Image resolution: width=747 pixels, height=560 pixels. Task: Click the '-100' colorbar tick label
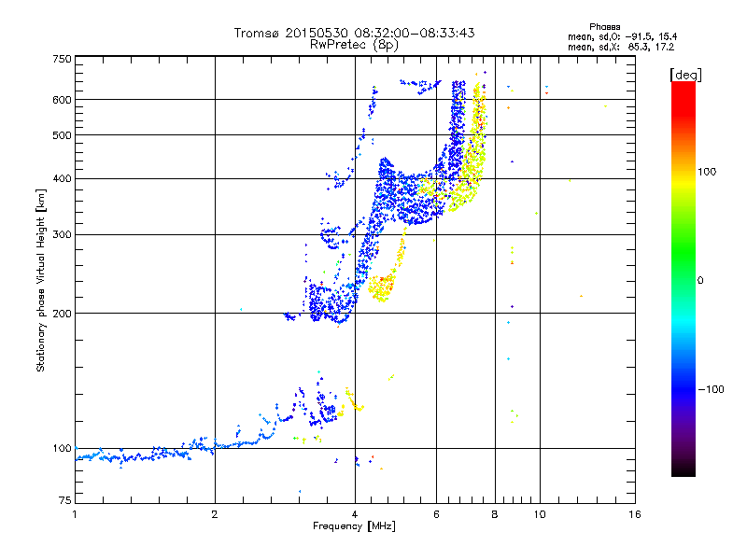[711, 389]
